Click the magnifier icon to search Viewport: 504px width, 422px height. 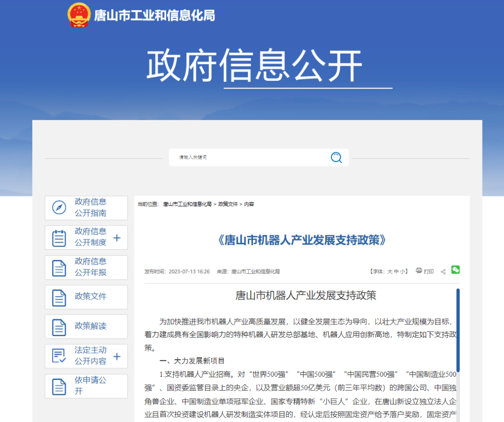(x=336, y=158)
